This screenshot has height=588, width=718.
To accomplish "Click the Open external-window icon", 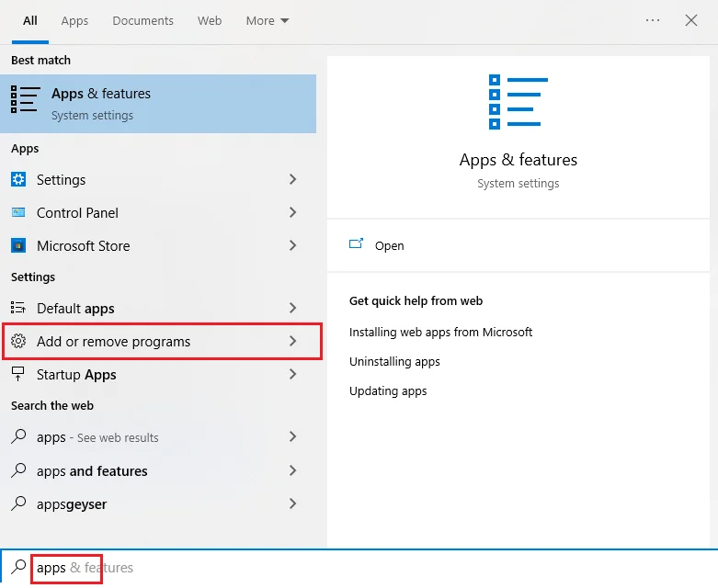I will coord(357,243).
